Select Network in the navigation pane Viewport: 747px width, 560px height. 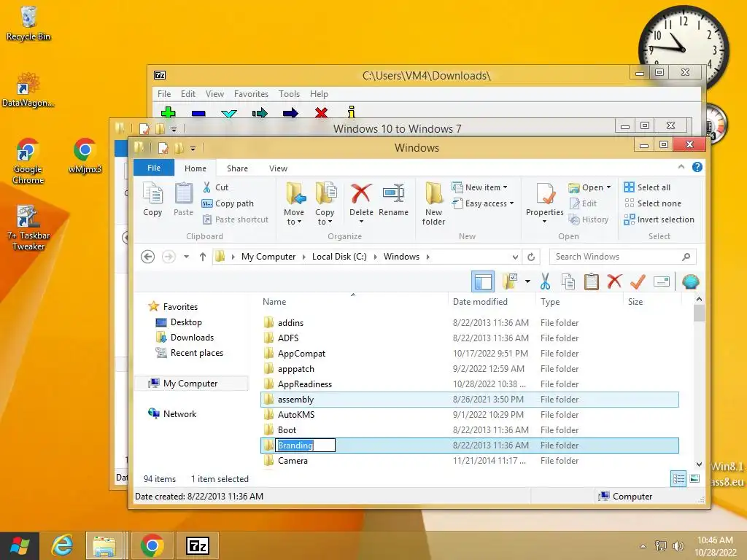click(x=172, y=414)
